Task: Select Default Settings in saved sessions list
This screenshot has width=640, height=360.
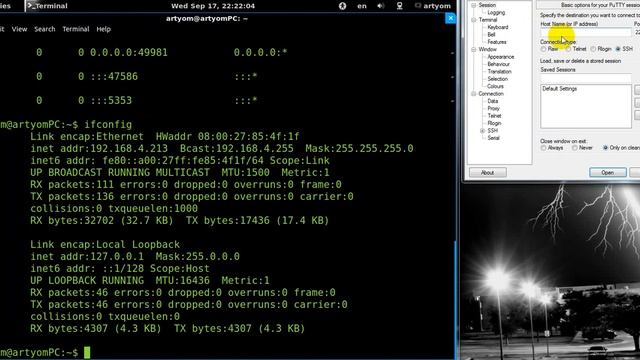Action: point(560,89)
